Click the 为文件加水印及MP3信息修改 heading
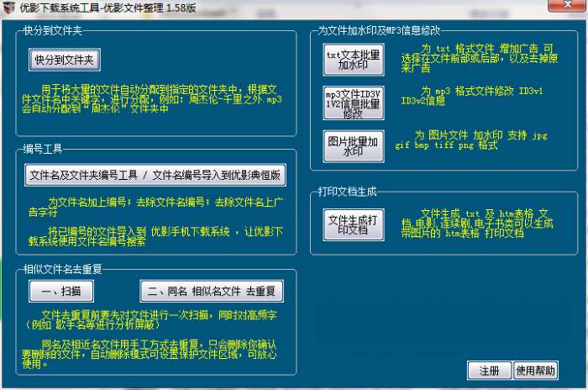Image resolution: width=588 pixels, height=390 pixels. pos(379,31)
